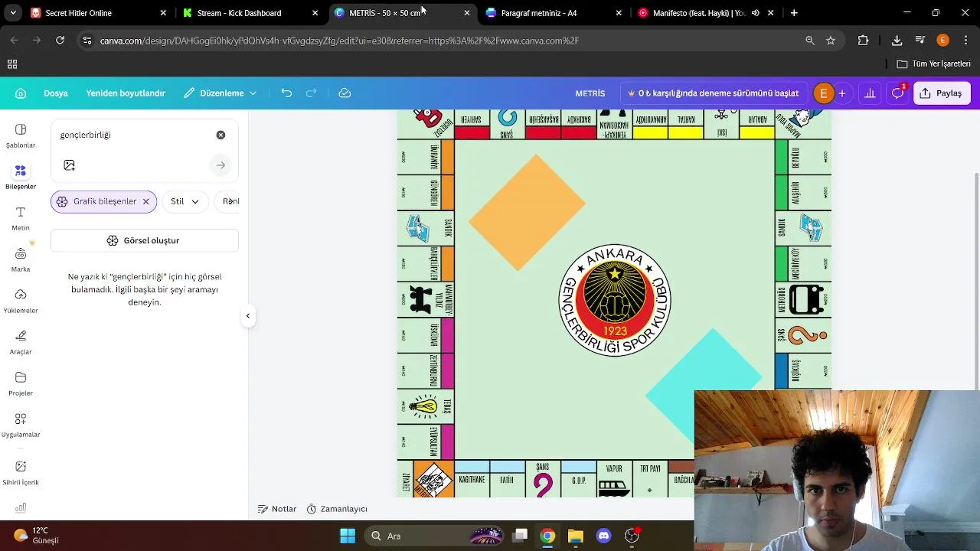
Task: Click the gençlerbirliği search field
Action: 134,135
